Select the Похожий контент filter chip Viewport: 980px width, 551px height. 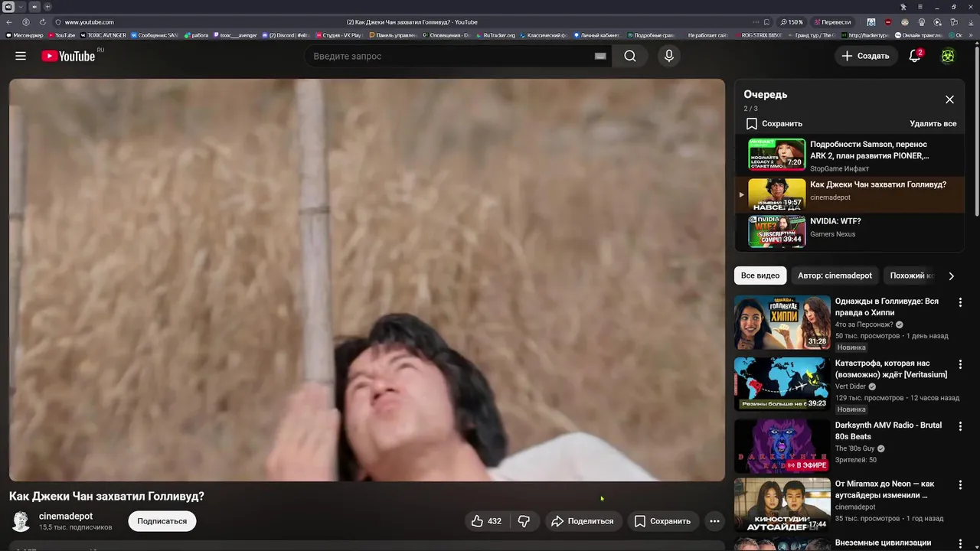click(911, 275)
